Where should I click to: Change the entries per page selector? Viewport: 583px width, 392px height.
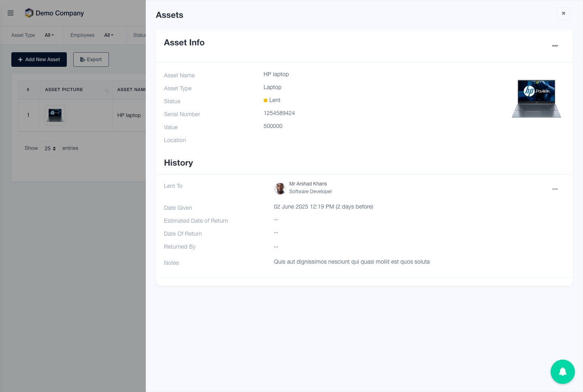click(x=50, y=149)
